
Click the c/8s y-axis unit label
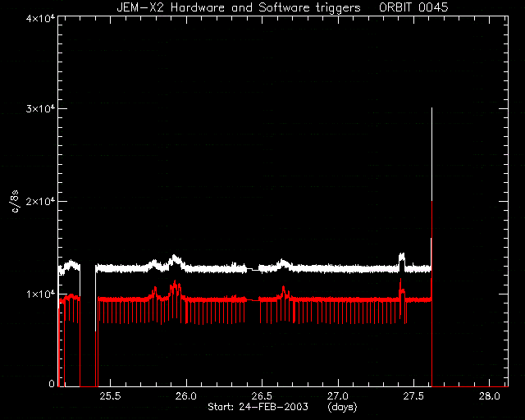point(14,200)
